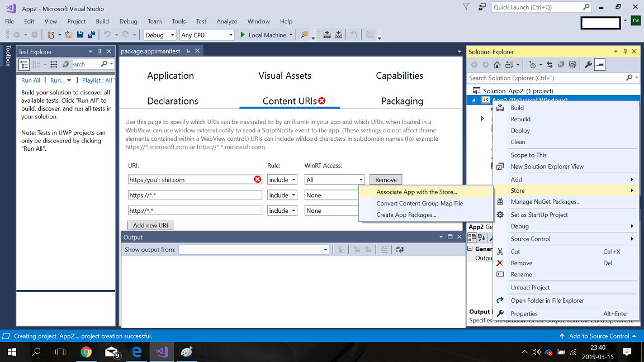Click the Pending Changes Filter clock icon
This screenshot has height=362, width=644.
[532, 65]
